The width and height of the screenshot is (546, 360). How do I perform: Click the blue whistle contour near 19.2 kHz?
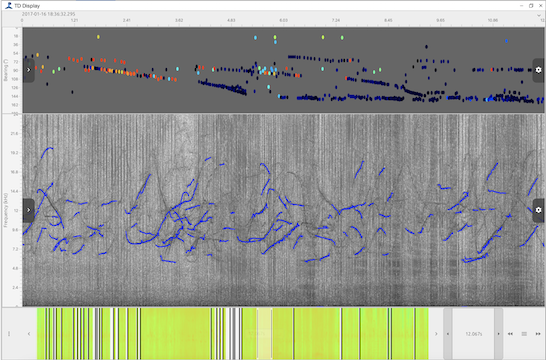tap(47, 152)
